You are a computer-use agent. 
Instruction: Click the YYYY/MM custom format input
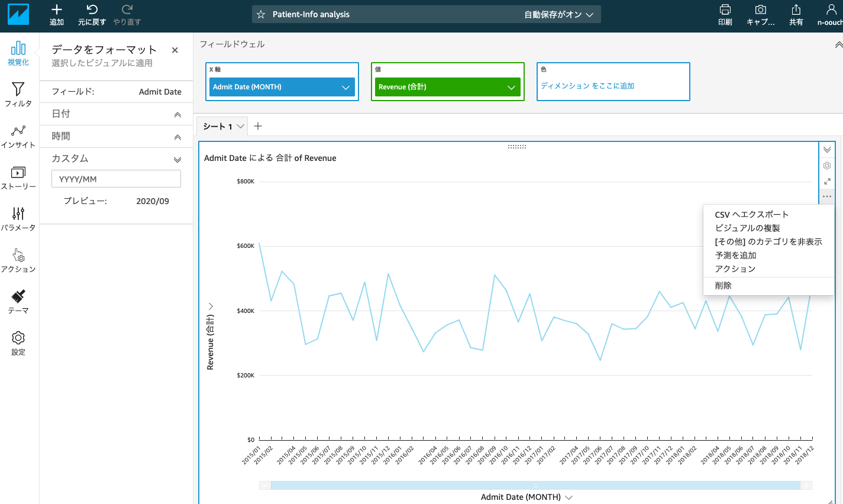pos(116,179)
